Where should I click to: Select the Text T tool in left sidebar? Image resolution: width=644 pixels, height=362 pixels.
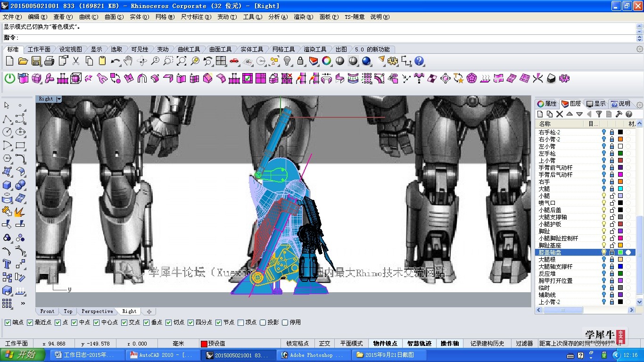(7, 264)
